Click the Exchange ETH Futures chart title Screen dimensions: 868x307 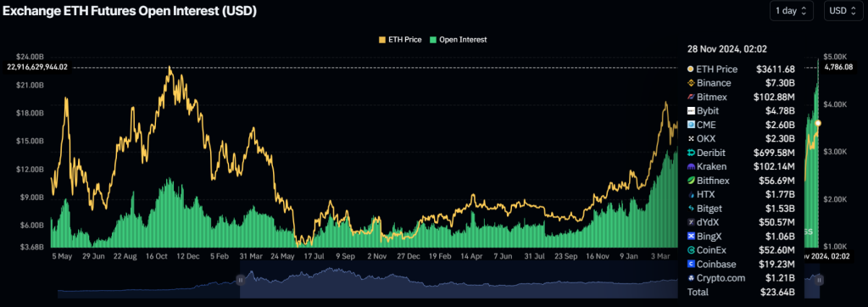tap(130, 11)
